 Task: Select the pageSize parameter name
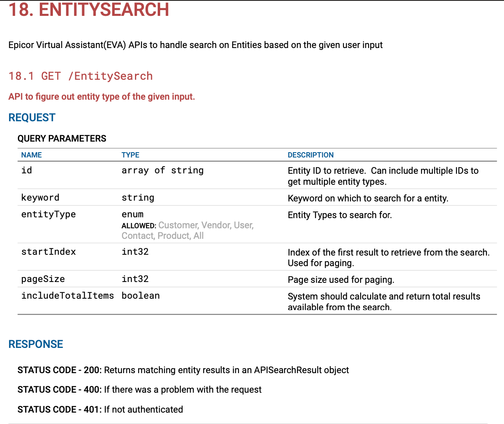point(43,279)
